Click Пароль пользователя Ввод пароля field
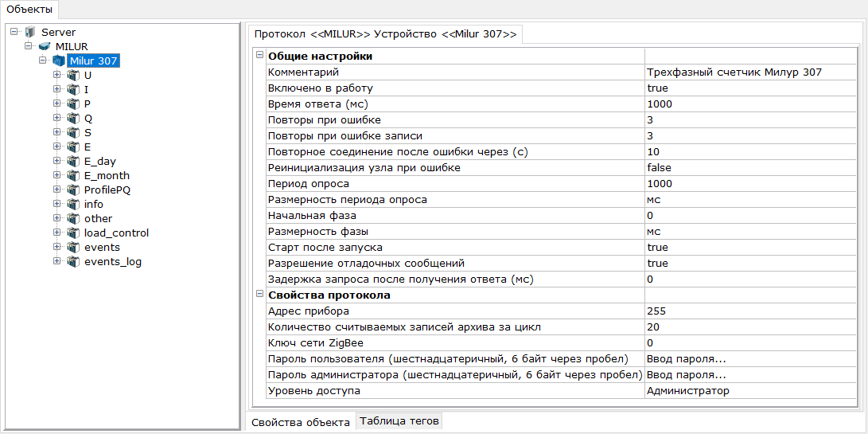Screen dimensions: 868x434 click(x=749, y=358)
